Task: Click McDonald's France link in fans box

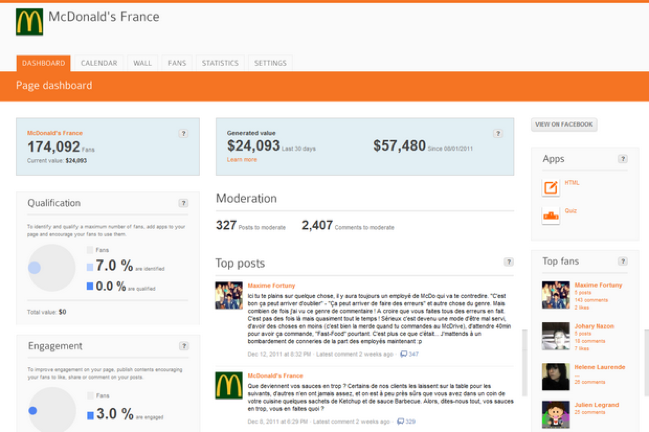Action: (55, 133)
